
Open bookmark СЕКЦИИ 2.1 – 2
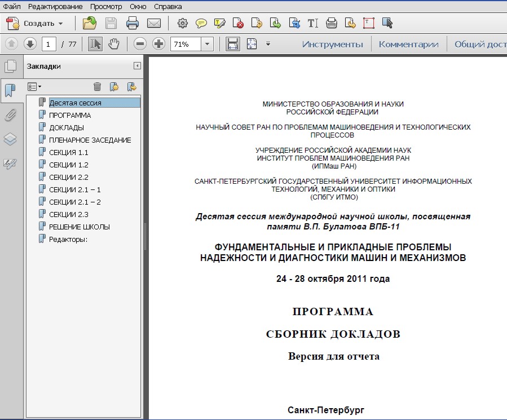(x=74, y=202)
